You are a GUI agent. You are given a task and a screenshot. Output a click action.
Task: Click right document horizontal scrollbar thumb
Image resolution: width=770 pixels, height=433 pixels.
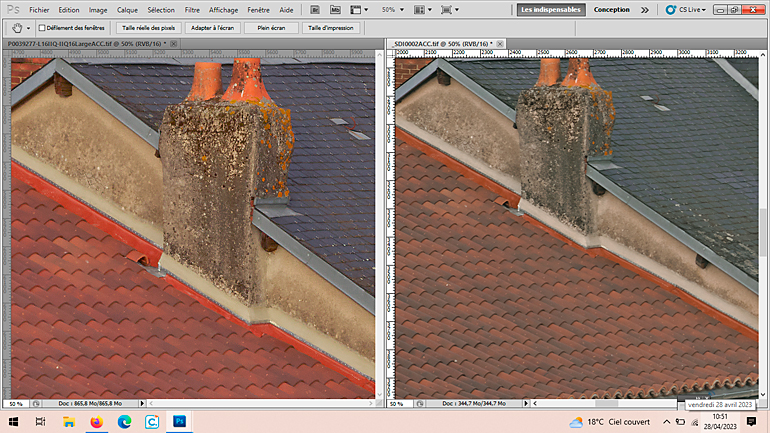(x=606, y=404)
